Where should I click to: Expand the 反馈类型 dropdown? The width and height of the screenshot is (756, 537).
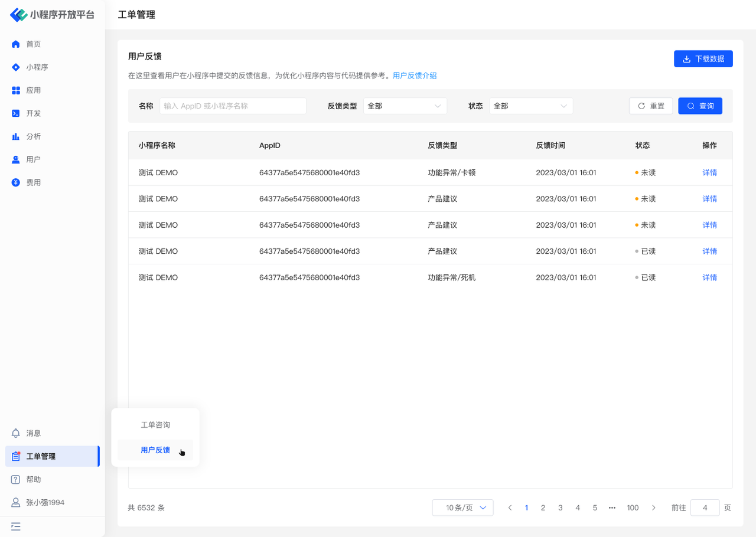tap(405, 106)
